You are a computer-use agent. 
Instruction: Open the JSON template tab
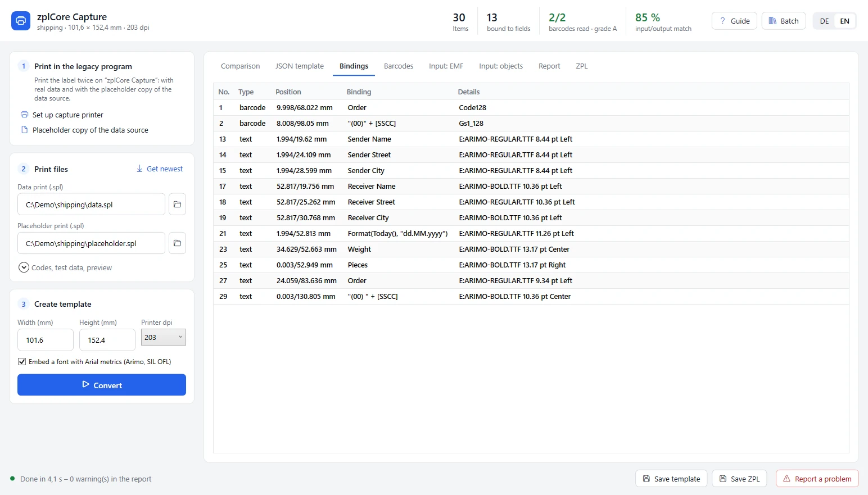(300, 66)
